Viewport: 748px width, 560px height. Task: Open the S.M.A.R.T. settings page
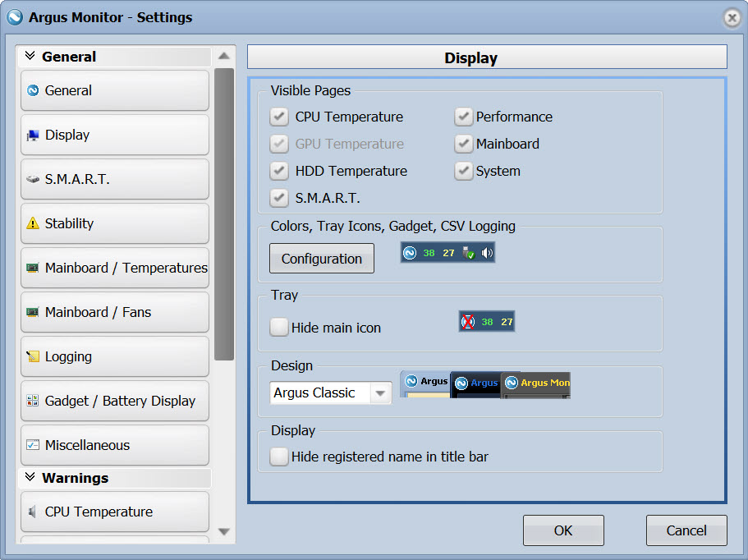tap(115, 179)
